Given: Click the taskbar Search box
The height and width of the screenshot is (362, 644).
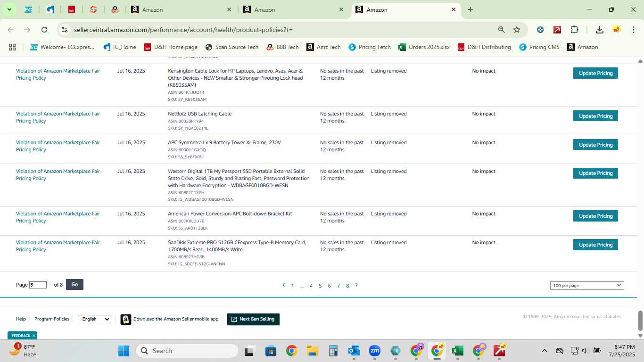Looking at the screenshot, I should click(x=187, y=351).
